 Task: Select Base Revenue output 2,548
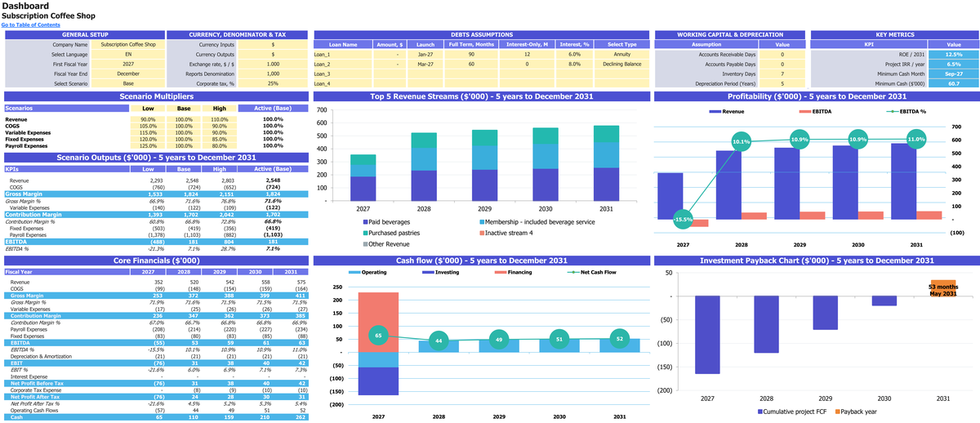[x=192, y=180]
